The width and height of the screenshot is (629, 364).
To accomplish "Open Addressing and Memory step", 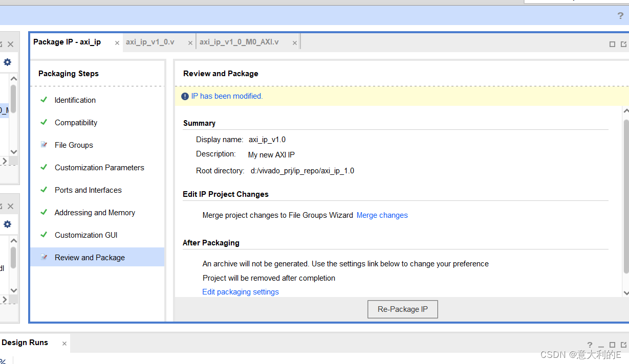I will tap(95, 213).
